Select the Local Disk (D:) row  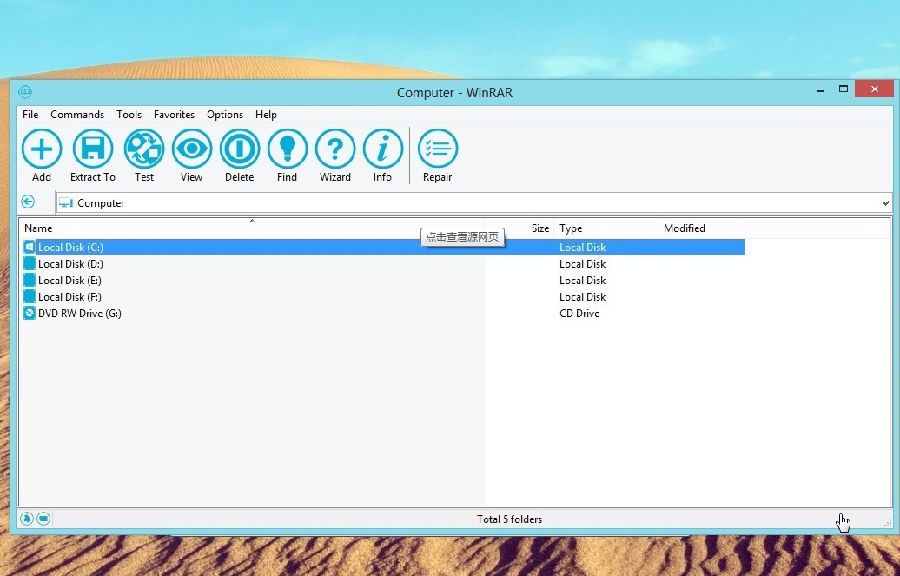(383, 264)
